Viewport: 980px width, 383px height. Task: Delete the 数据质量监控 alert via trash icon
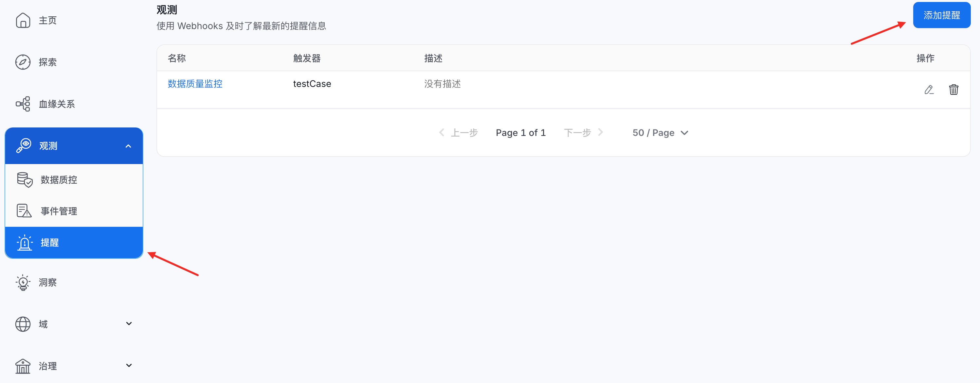click(953, 90)
